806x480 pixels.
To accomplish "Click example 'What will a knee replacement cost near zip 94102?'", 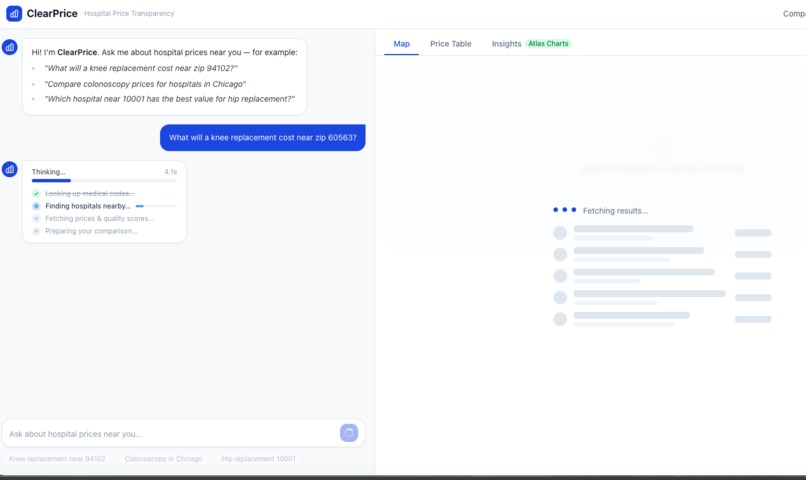I will tap(141, 68).
